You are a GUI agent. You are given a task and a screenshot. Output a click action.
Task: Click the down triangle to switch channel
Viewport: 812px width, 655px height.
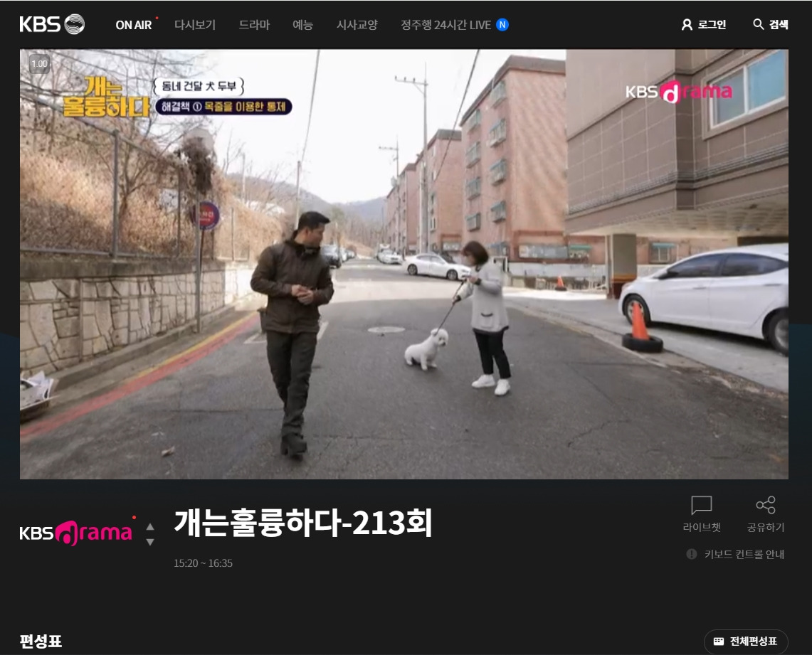150,540
